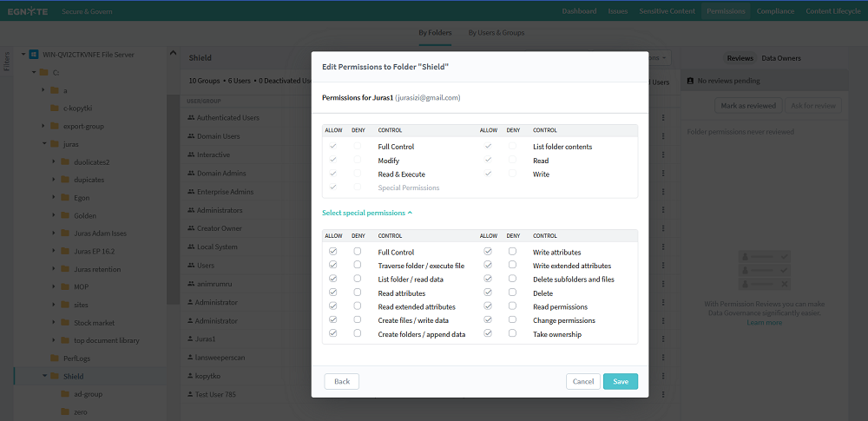Check Deny for Traverse folder / execute file

coord(358,266)
